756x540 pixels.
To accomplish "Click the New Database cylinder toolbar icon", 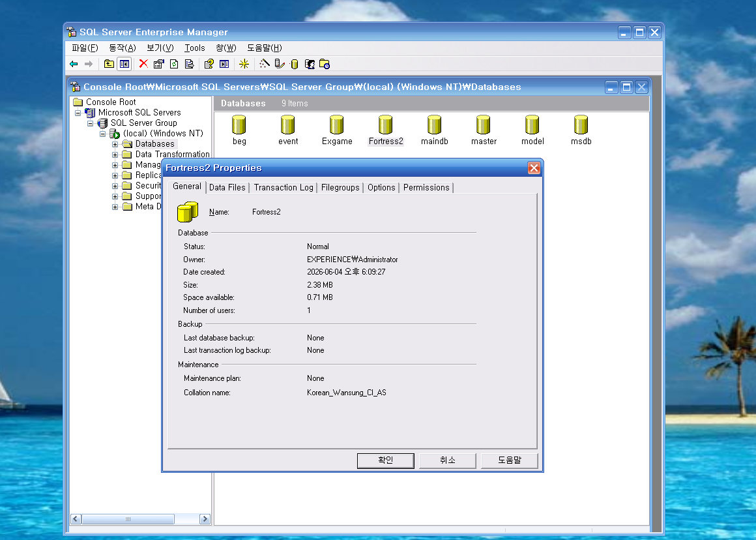I will 295,64.
